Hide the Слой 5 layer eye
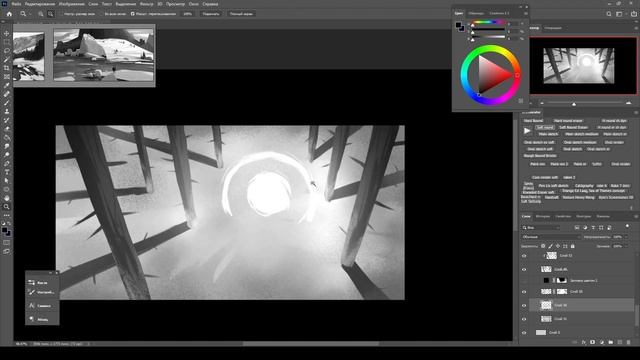Viewport: 640px width, 360px height. pyautogui.click(x=524, y=333)
